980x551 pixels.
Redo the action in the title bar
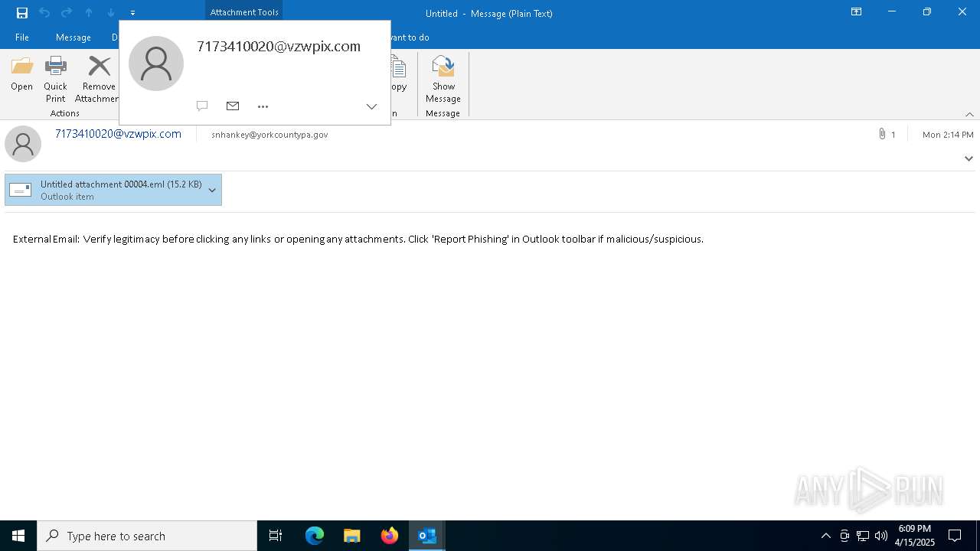tap(67, 13)
